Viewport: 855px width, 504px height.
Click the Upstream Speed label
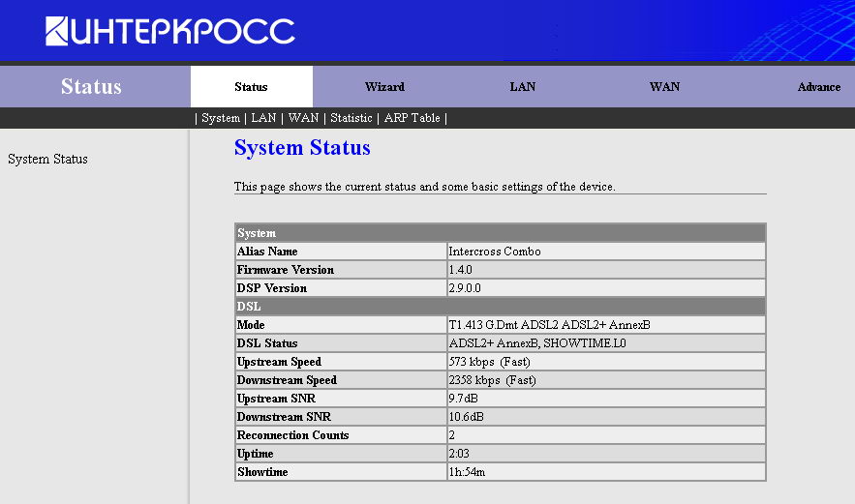(x=279, y=362)
